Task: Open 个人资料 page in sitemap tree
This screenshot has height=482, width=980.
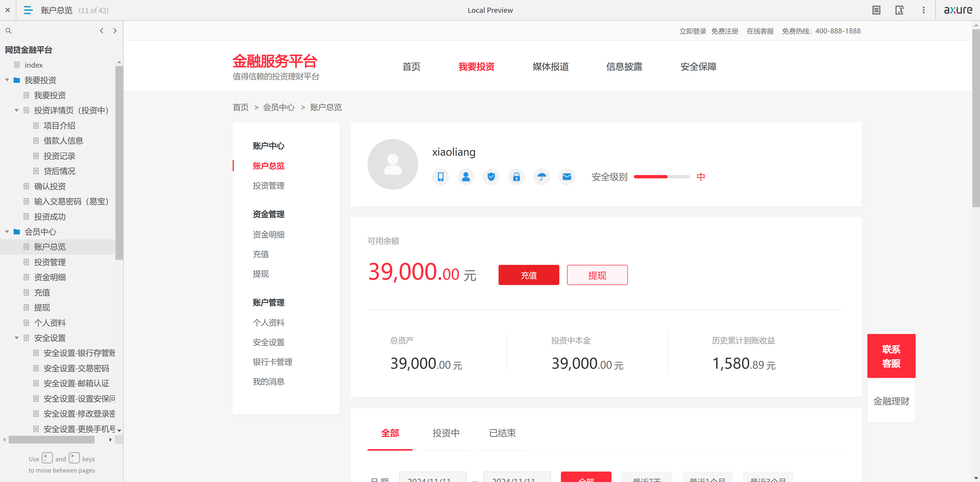Action: pyautogui.click(x=50, y=323)
